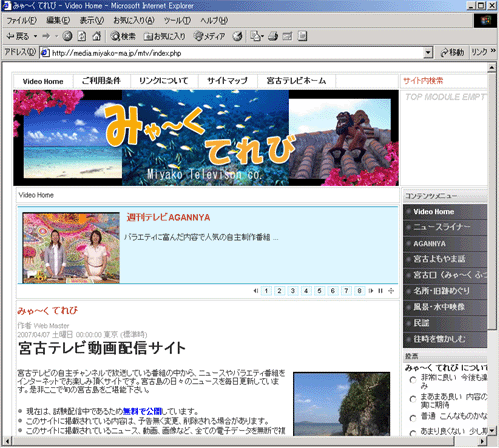Select the Video Home navigation tab
Image resolution: width=499 pixels, height=448 pixels.
[x=43, y=81]
